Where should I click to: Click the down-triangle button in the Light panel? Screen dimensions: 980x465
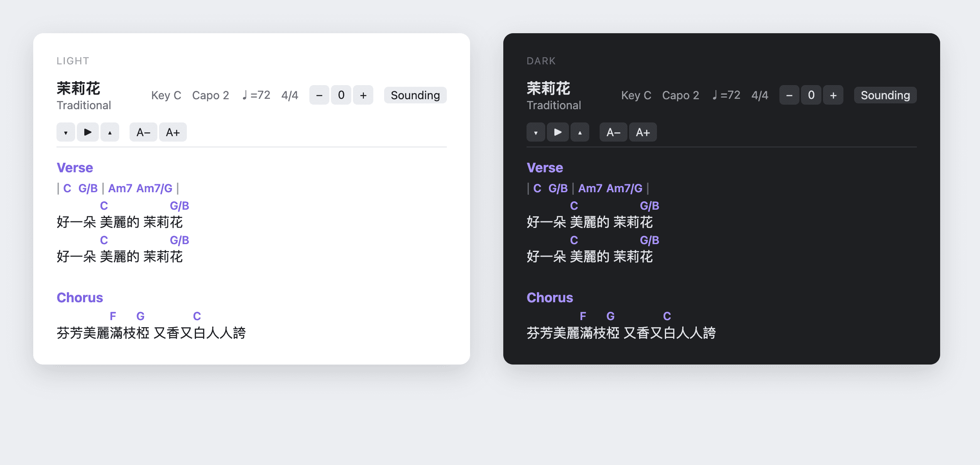(x=66, y=132)
